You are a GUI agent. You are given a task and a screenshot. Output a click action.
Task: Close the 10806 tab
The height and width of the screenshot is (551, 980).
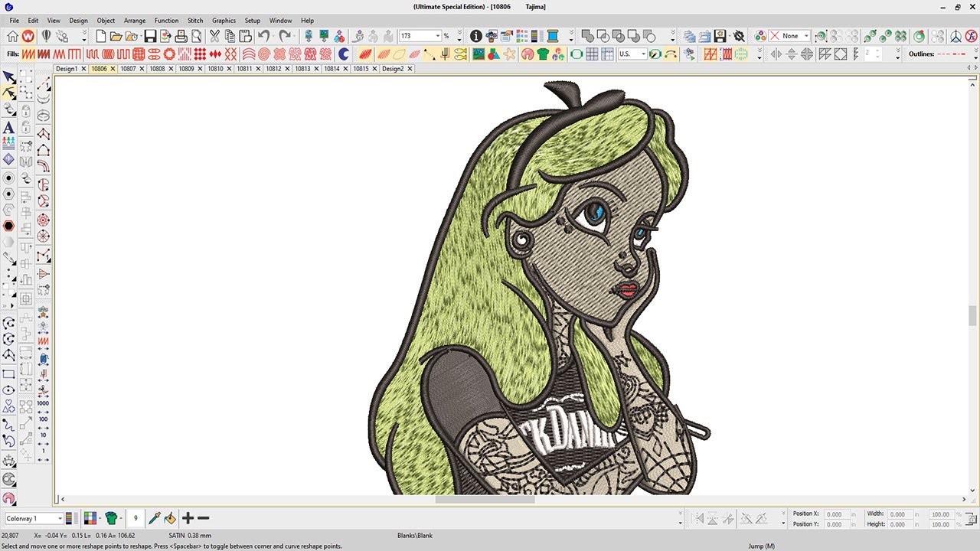tap(113, 69)
